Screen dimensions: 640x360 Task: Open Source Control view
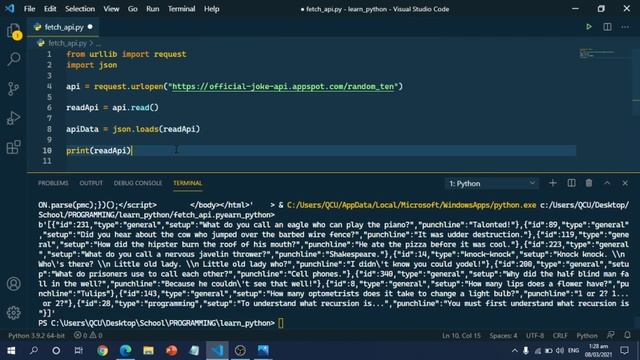[x=13, y=89]
